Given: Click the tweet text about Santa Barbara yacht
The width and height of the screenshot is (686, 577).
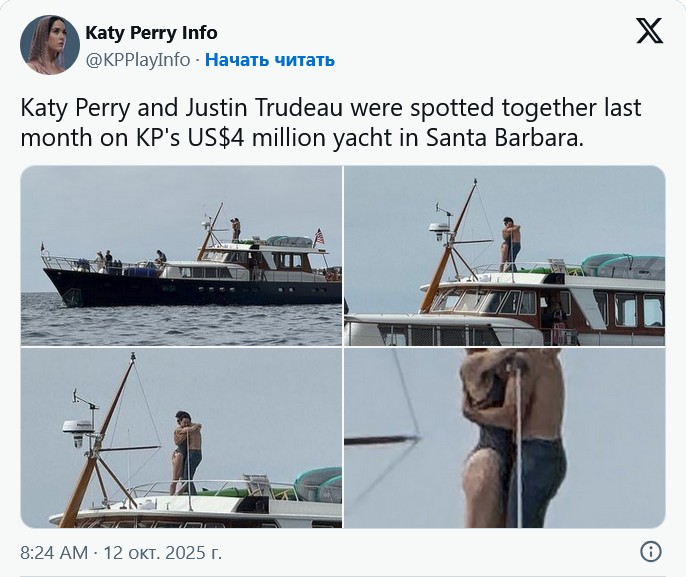Looking at the screenshot, I should pos(330,122).
